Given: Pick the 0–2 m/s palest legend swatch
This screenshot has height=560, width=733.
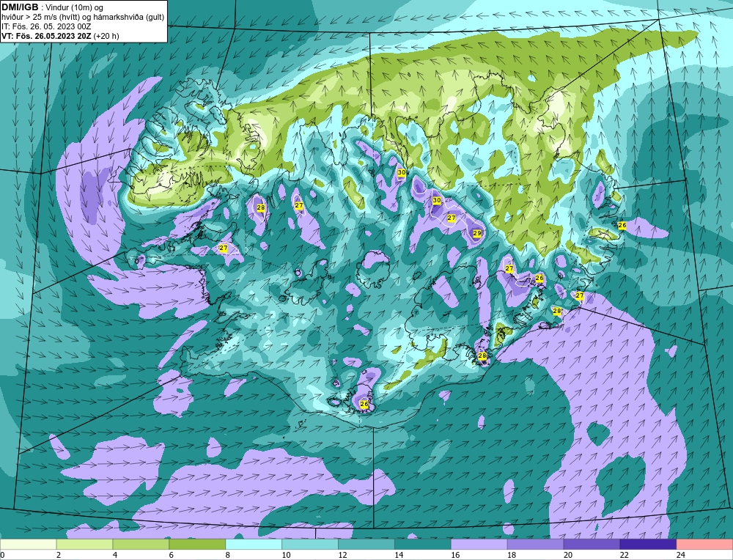Looking at the screenshot, I should click(28, 545).
